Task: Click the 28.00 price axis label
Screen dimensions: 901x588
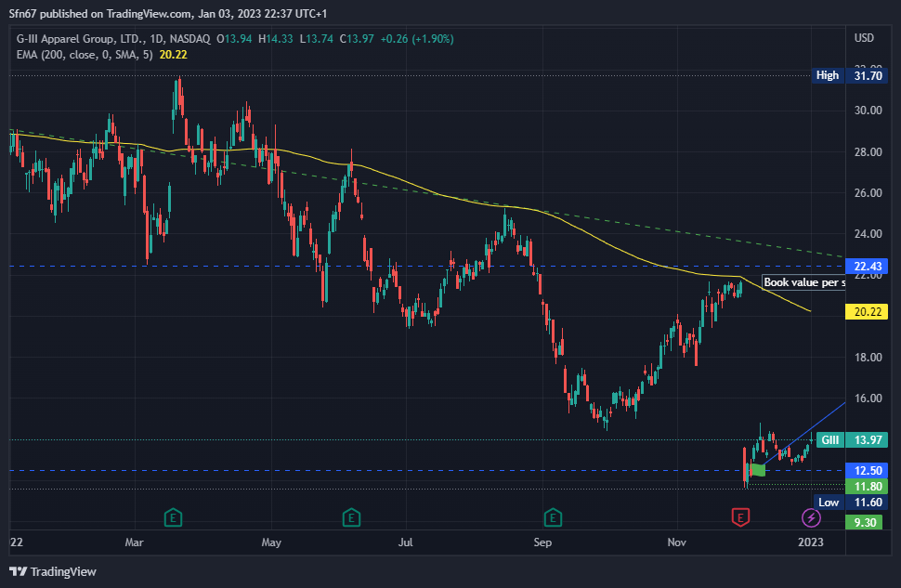Action: (868, 152)
